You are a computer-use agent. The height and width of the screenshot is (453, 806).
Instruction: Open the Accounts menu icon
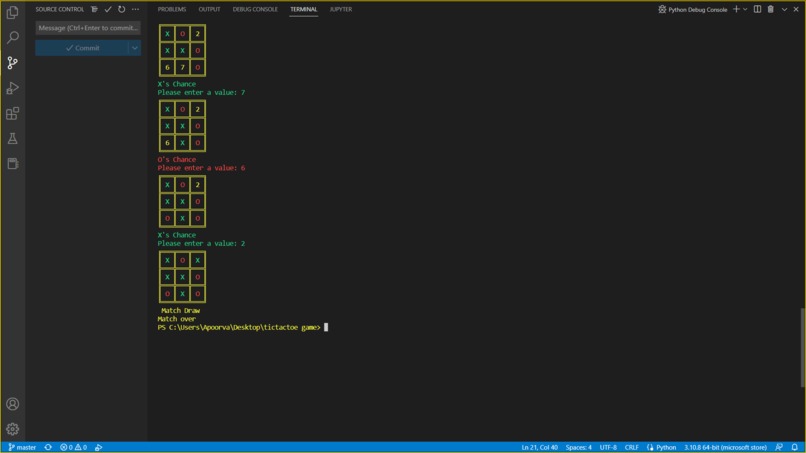(12, 404)
